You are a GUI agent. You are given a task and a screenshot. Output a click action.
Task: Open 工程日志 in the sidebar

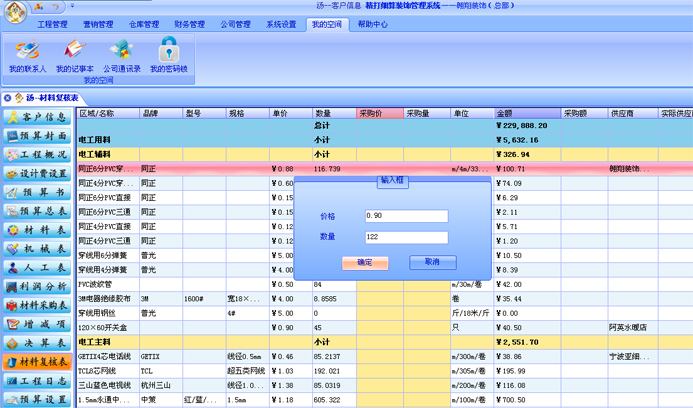(37, 381)
